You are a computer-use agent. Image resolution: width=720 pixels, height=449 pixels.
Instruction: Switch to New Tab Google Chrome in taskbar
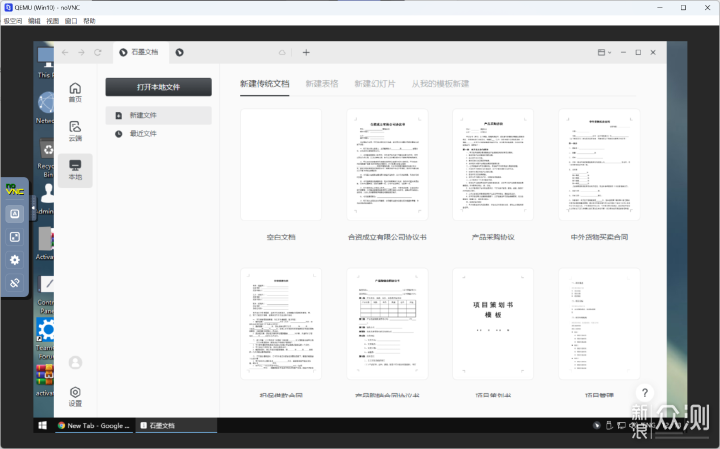94,426
